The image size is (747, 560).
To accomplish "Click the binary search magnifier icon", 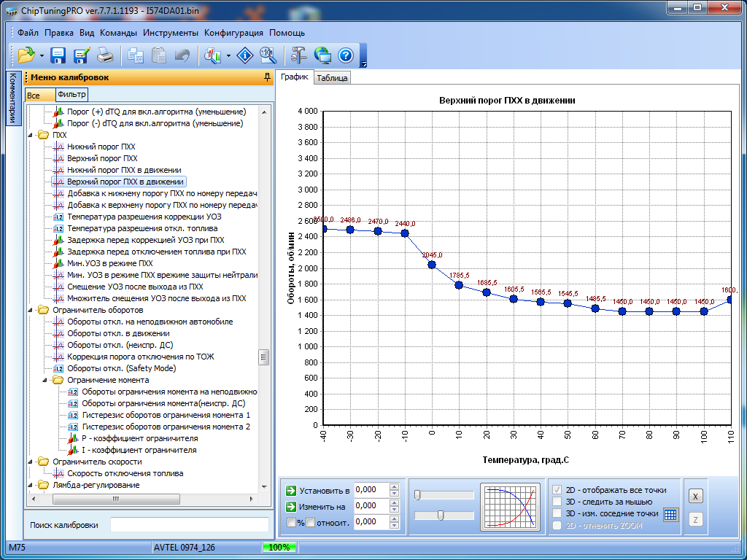I will click(x=268, y=55).
